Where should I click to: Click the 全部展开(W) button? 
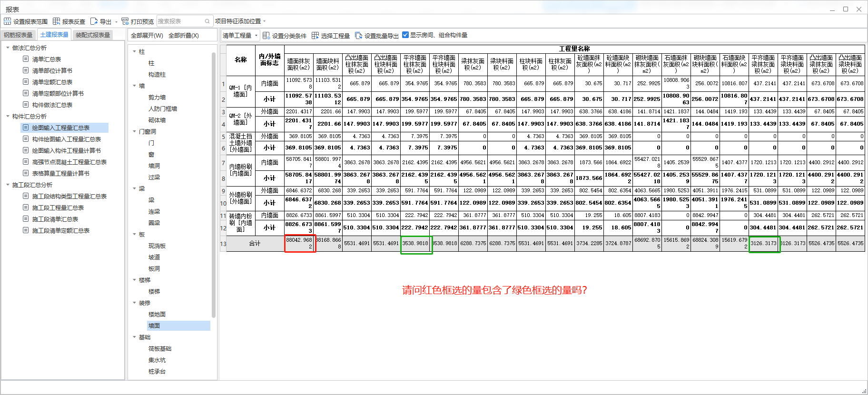147,36
